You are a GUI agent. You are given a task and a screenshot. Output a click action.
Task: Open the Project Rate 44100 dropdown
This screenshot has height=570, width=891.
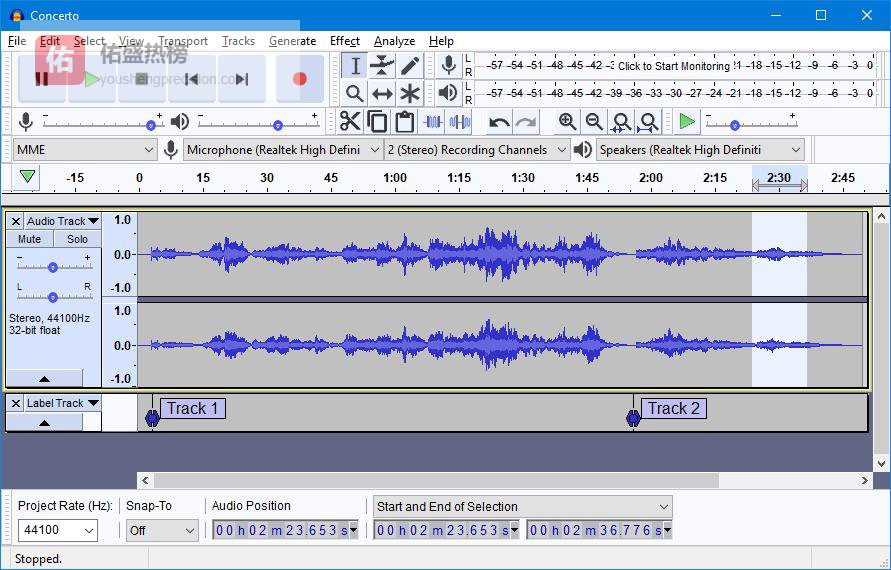(x=58, y=530)
